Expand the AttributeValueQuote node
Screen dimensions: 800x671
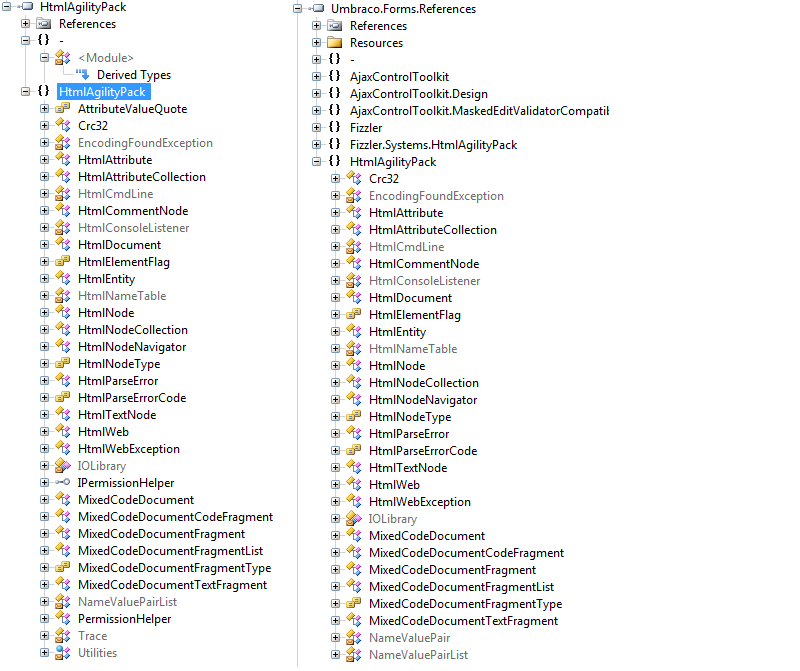[x=44, y=109]
